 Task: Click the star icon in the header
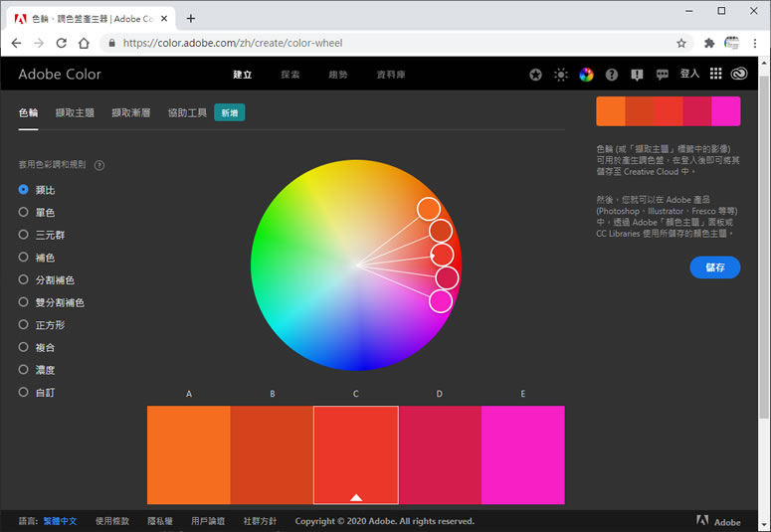click(536, 75)
